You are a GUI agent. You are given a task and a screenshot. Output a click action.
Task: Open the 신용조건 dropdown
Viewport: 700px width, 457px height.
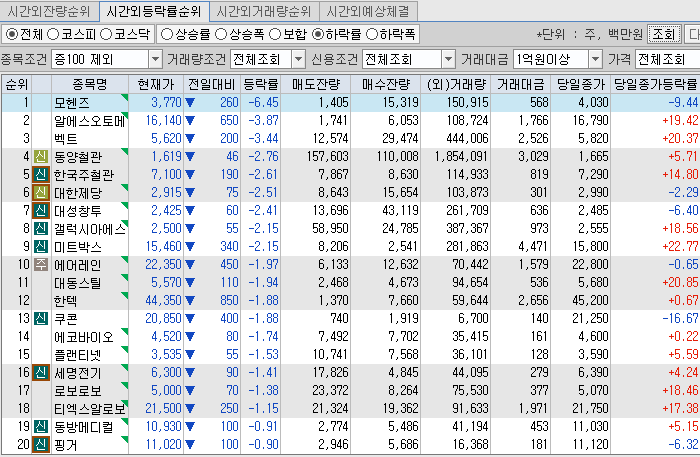[x=408, y=59]
